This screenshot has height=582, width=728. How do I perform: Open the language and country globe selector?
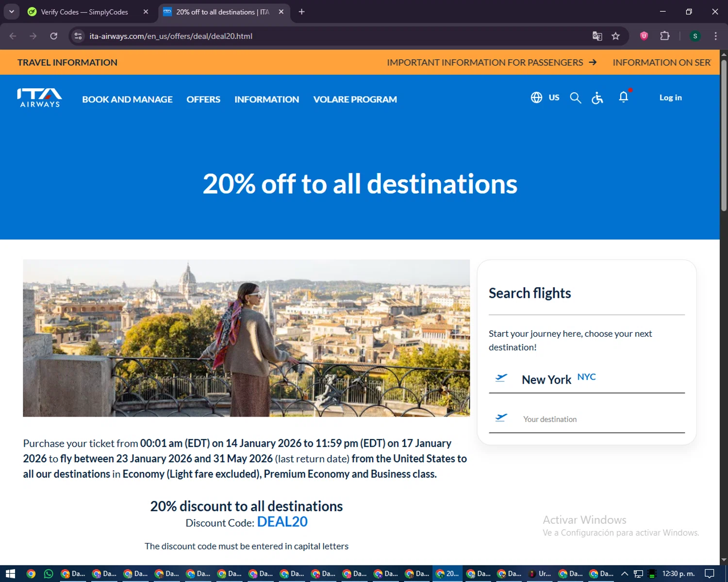tap(536, 97)
